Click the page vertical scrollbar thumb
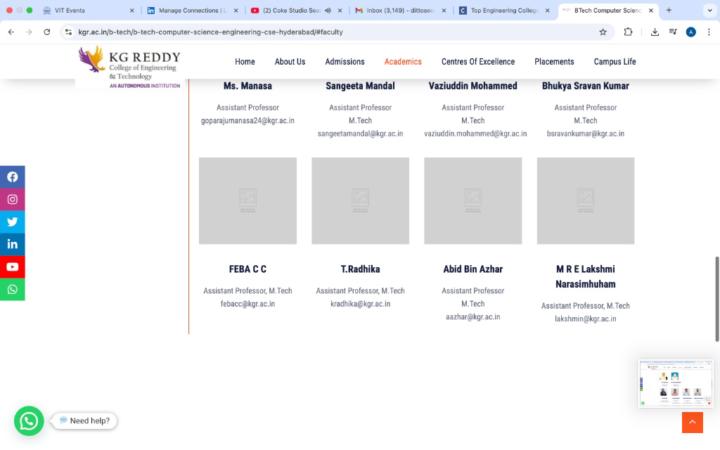Image resolution: width=720 pixels, height=450 pixels. [x=717, y=299]
